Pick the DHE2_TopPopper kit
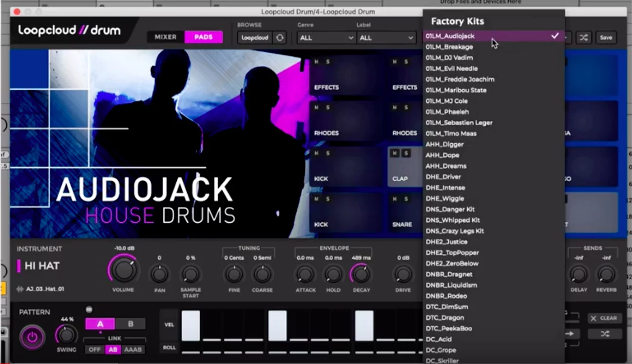This screenshot has height=364, width=632. 494,252
